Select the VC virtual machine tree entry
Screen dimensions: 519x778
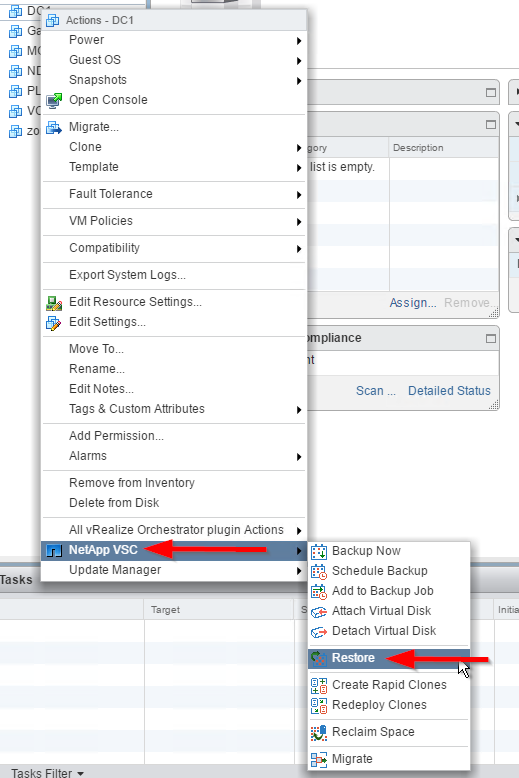pos(25,111)
